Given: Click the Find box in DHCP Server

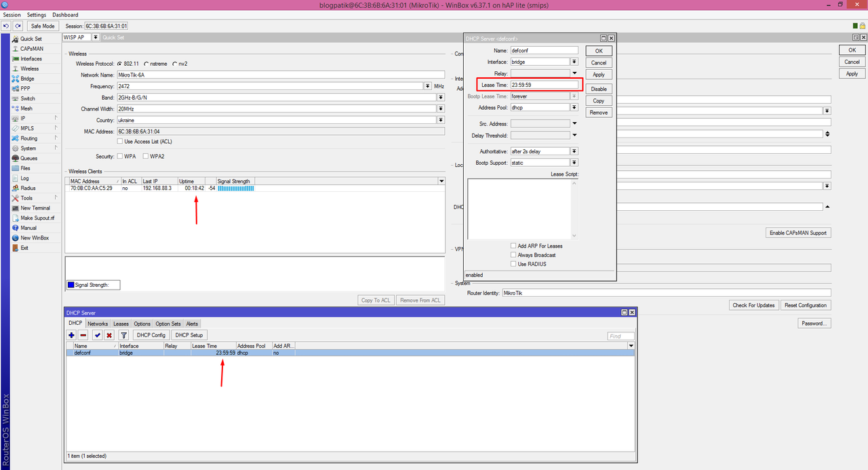Looking at the screenshot, I should 620,336.
